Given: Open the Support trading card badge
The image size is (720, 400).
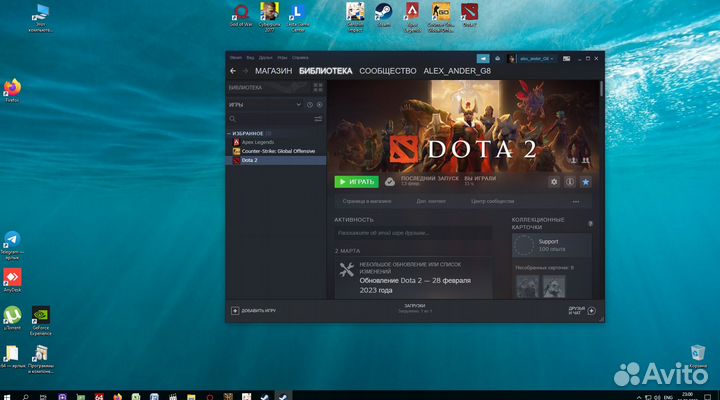Looking at the screenshot, I should [x=552, y=245].
